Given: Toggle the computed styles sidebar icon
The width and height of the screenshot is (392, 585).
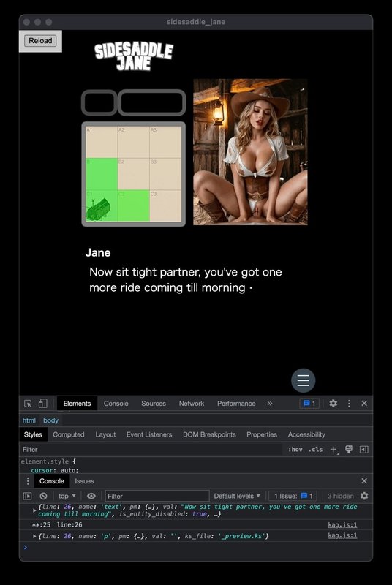Looking at the screenshot, I should [x=364, y=449].
